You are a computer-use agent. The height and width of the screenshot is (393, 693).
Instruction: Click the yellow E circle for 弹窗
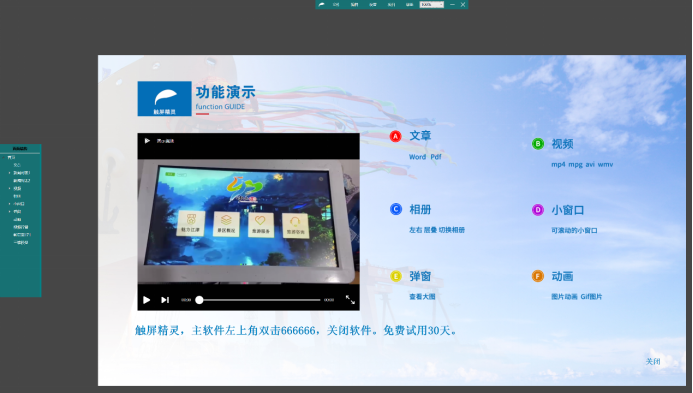point(396,276)
